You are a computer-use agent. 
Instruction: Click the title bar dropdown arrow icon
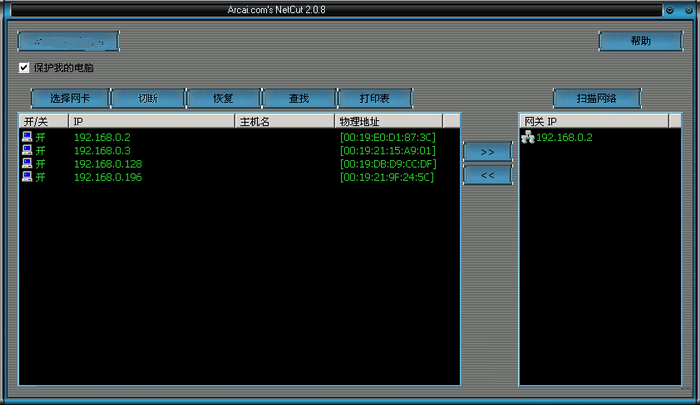click(670, 10)
